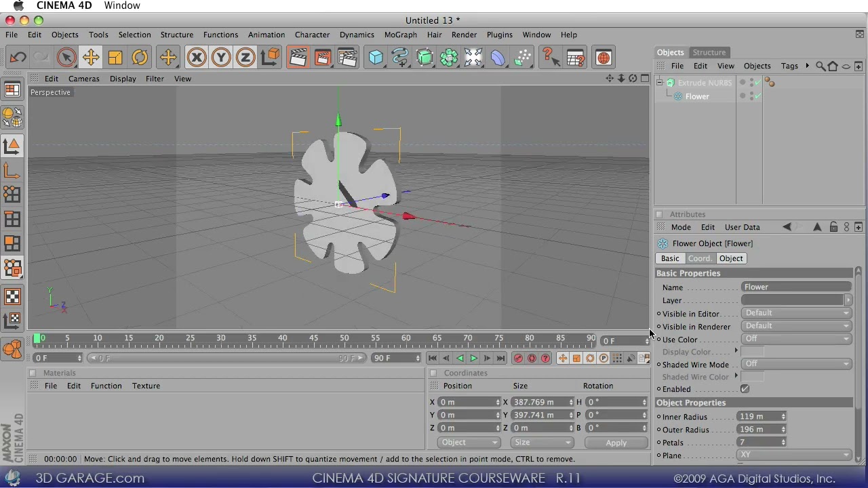Viewport: 868px width, 488px height.
Task: Go to the start of animation
Action: coord(432,358)
